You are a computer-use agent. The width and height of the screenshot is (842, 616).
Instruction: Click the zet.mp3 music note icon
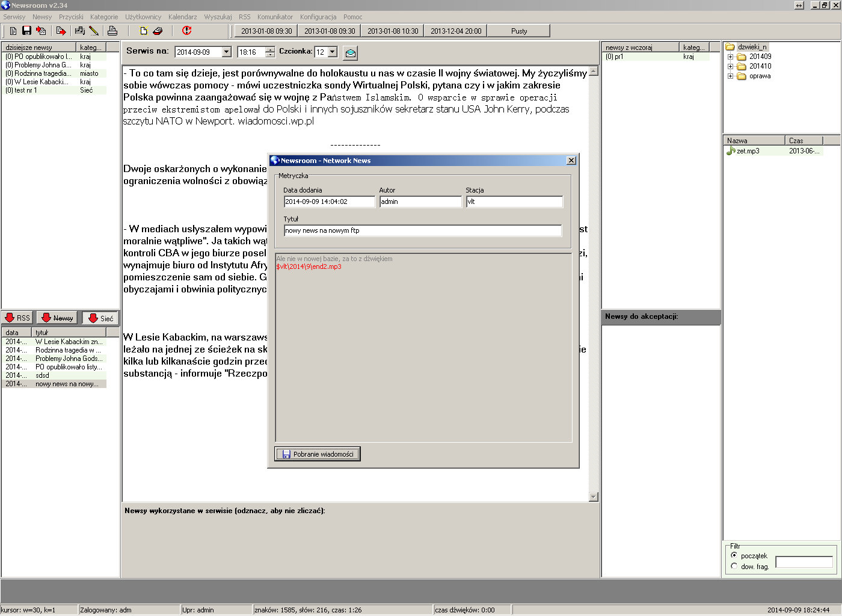click(731, 151)
